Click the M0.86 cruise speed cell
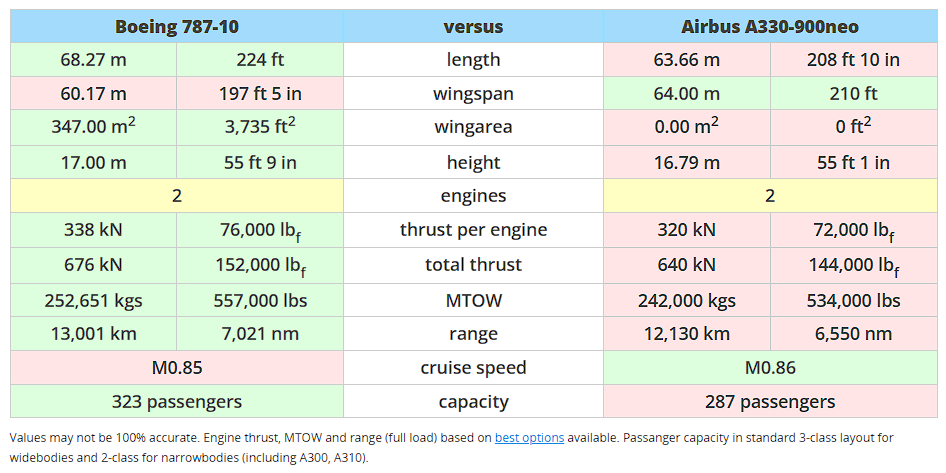Screen dimensions: 946x473 770,367
